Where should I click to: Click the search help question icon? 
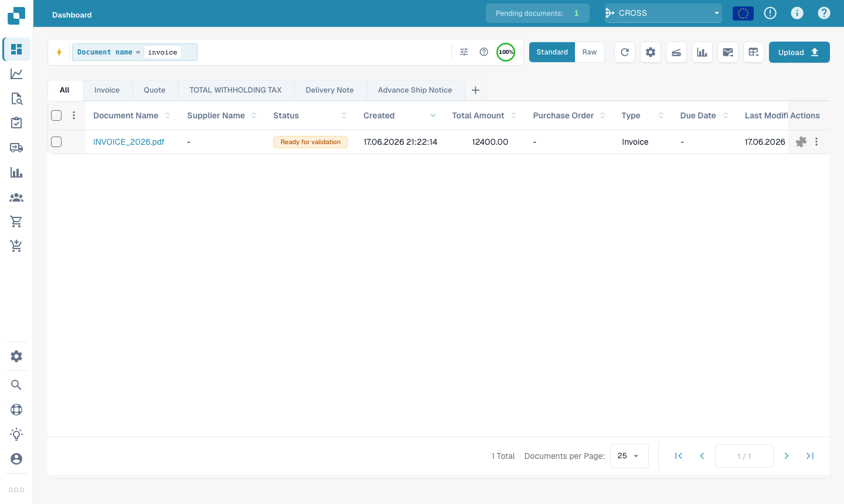(x=484, y=52)
